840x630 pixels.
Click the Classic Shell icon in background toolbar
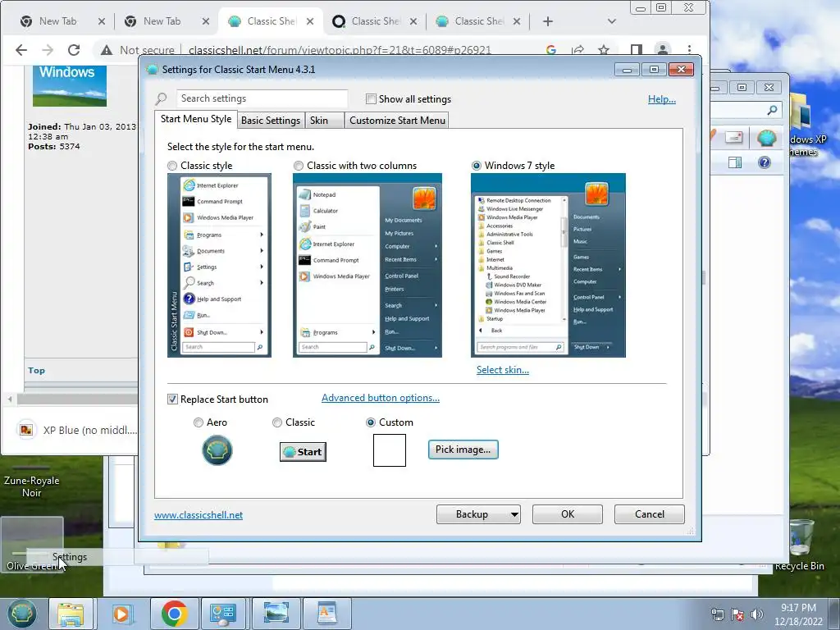[767, 138]
